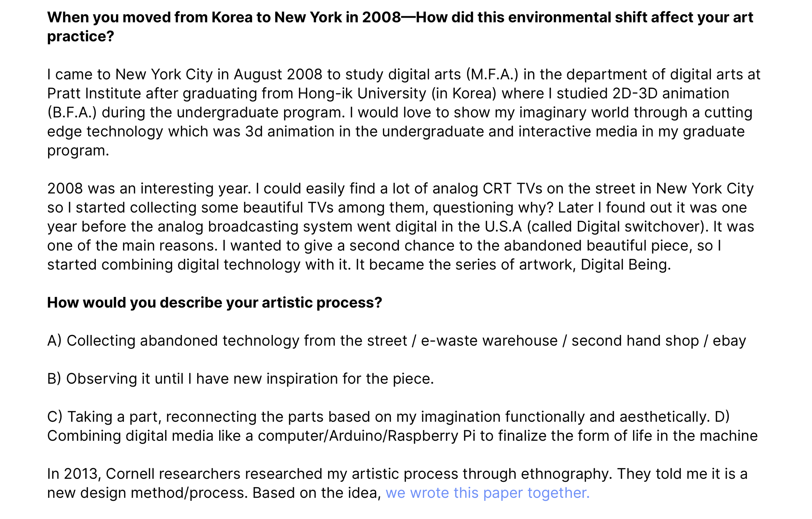Viewport: 812px width, 519px height.
Task: Click the line 'A) Collecting abandoned technology'
Action: pyautogui.click(x=397, y=341)
